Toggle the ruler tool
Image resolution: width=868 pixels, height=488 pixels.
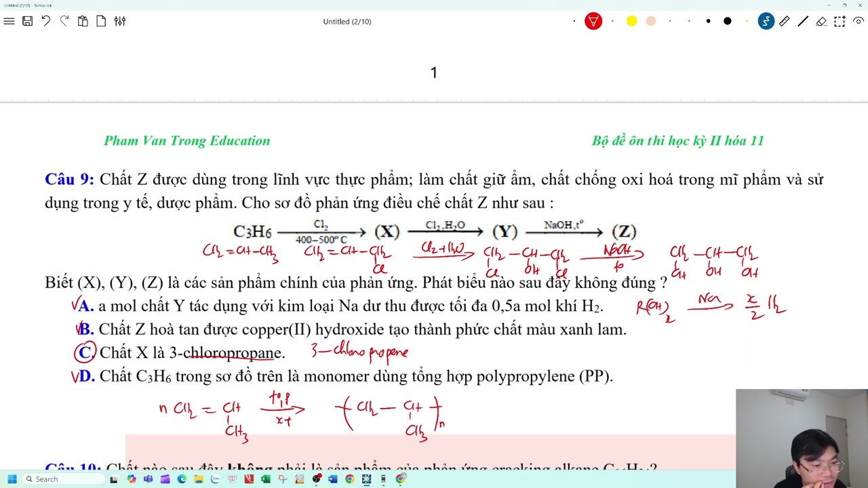(785, 21)
